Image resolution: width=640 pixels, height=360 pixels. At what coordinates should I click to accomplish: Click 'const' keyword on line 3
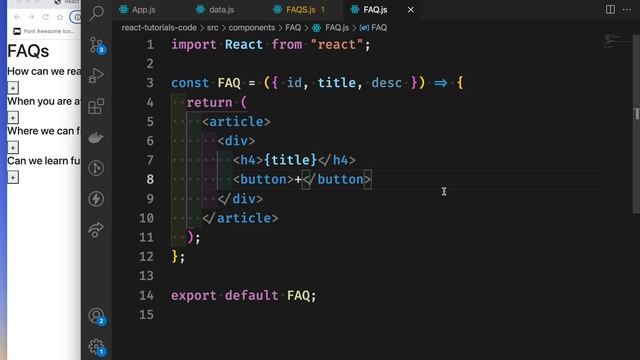coord(190,83)
